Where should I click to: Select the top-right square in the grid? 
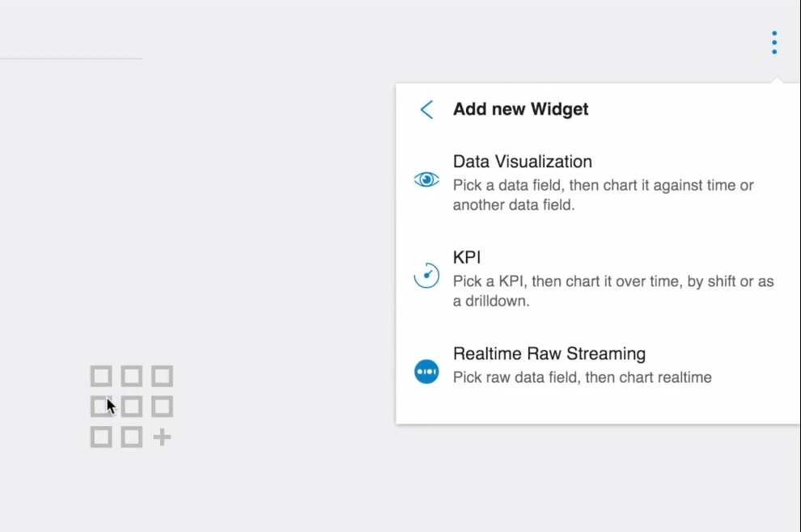pyautogui.click(x=162, y=376)
